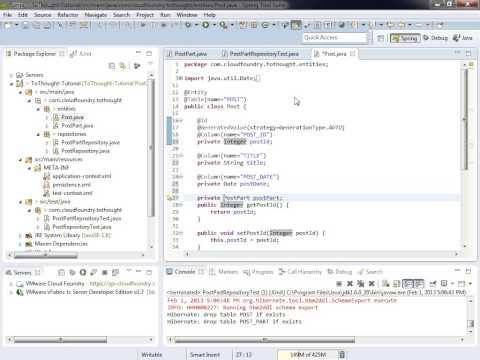Switch to the JUnit view tab
The image size is (480, 360).
coord(81,54)
